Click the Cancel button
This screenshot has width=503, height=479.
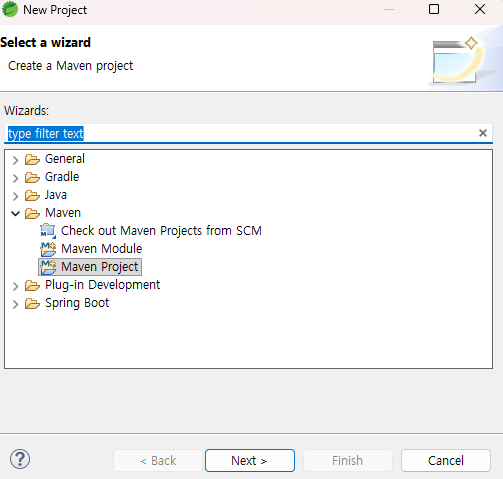pos(446,460)
